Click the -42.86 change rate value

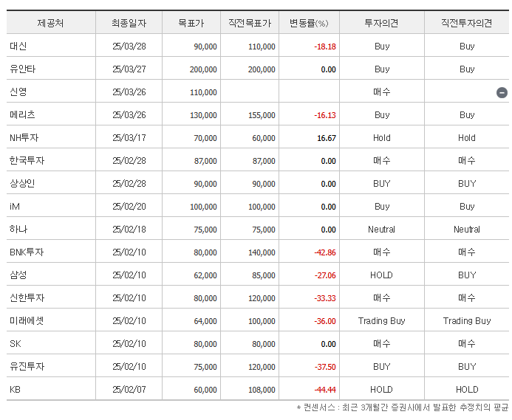325,252
